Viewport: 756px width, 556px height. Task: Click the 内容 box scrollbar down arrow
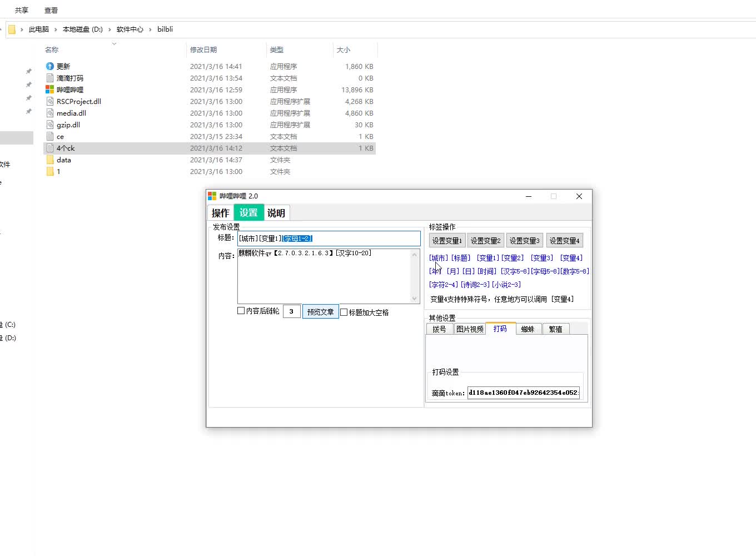[415, 299]
